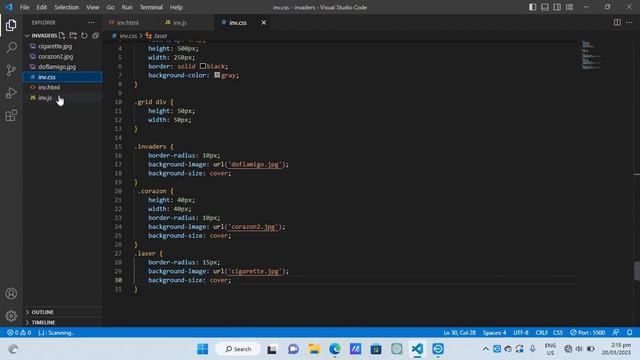
Task: Open the Search view in activity bar
Action: pos(11,48)
